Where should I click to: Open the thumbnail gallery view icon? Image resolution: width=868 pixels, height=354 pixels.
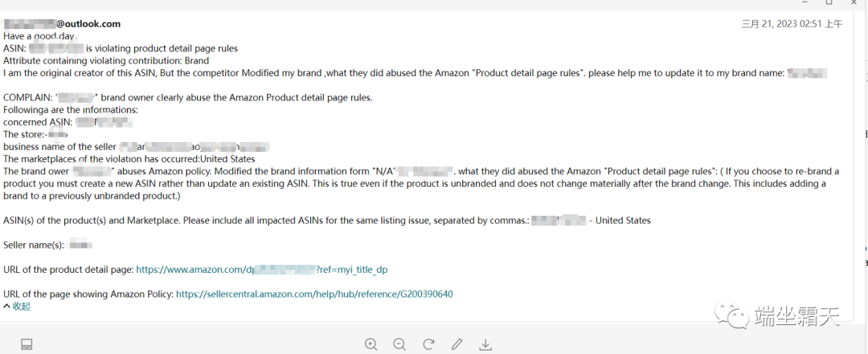click(x=27, y=344)
